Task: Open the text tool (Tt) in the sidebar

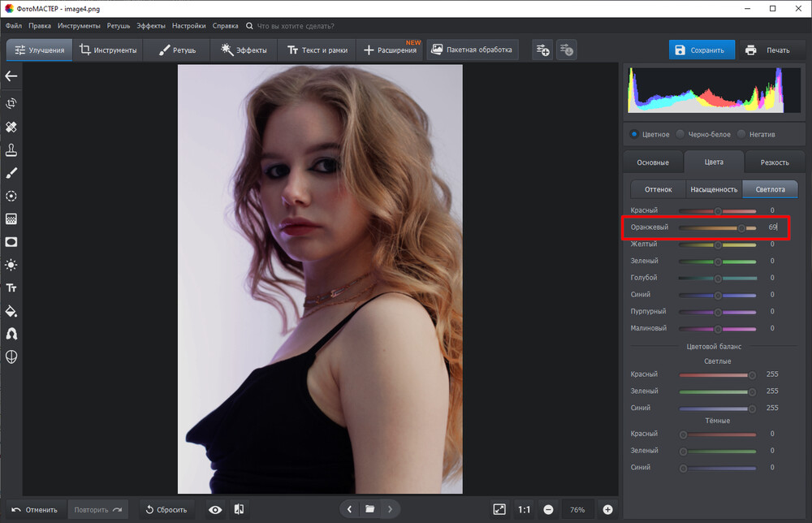Action: 11,287
